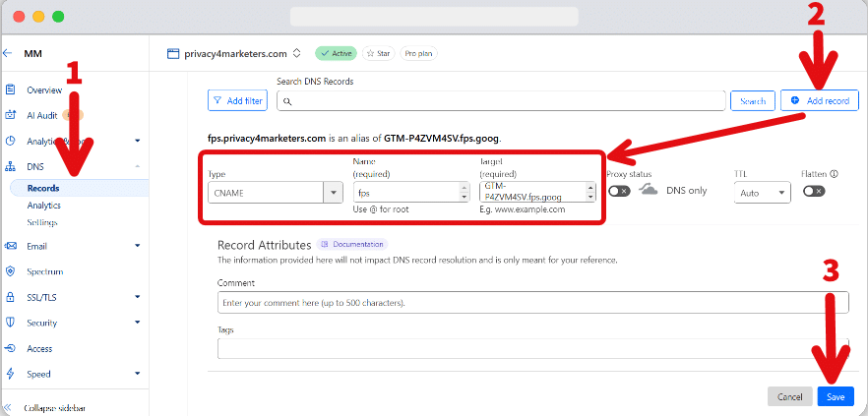
Task: Click the browser window icon beside the domain
Action: click(x=174, y=54)
